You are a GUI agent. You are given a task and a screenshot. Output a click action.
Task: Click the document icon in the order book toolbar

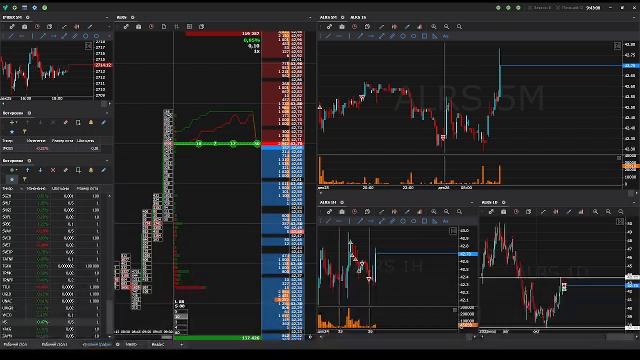tap(164, 27)
